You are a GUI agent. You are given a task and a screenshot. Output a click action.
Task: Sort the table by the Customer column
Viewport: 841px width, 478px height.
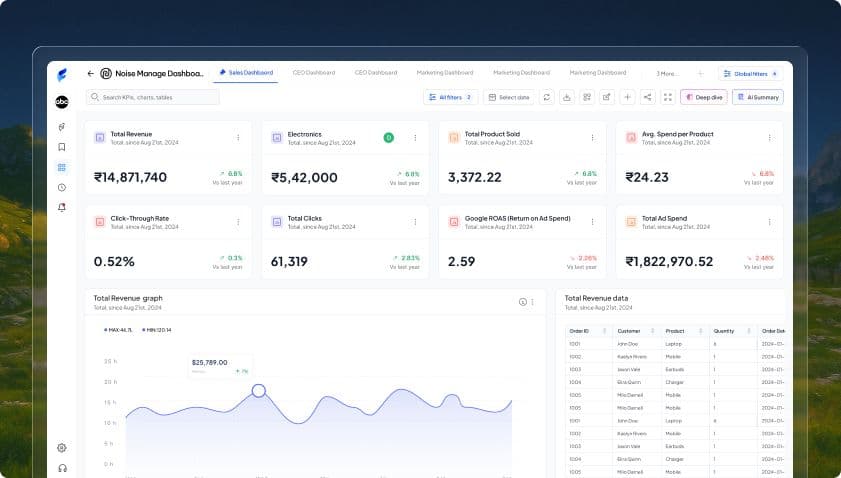653,331
